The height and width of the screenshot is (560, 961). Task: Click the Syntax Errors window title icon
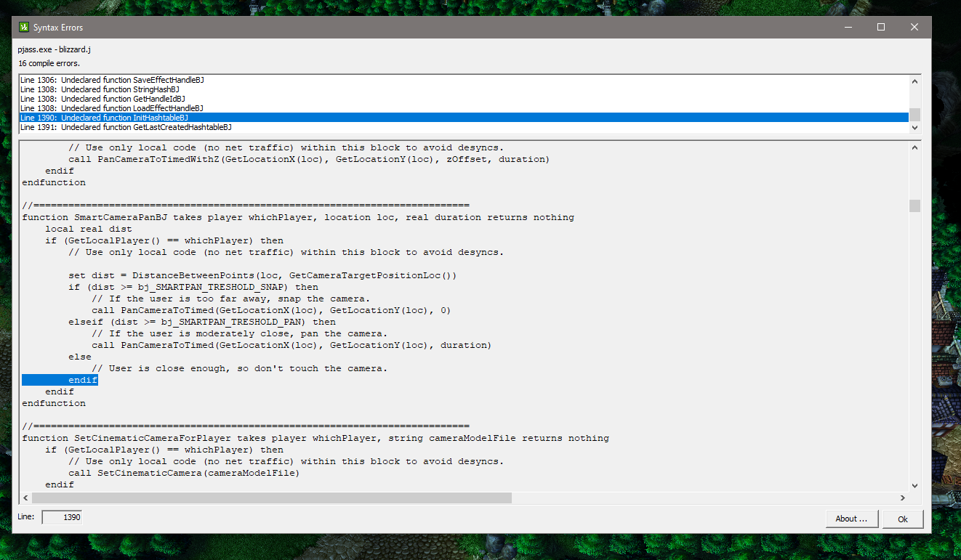[24, 28]
